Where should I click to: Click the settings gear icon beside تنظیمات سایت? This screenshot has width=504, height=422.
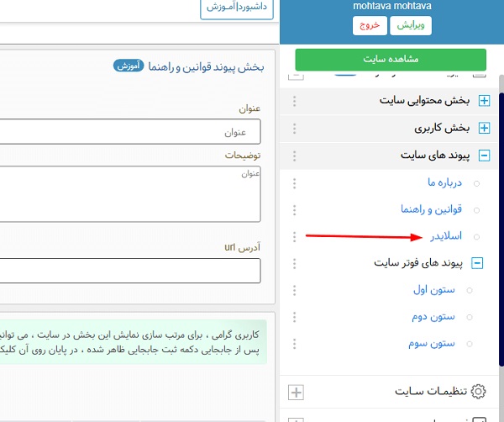click(x=479, y=392)
